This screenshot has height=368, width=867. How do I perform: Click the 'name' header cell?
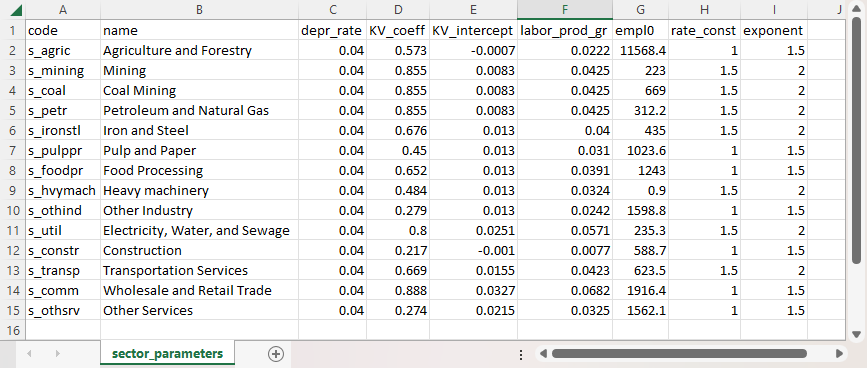click(200, 30)
